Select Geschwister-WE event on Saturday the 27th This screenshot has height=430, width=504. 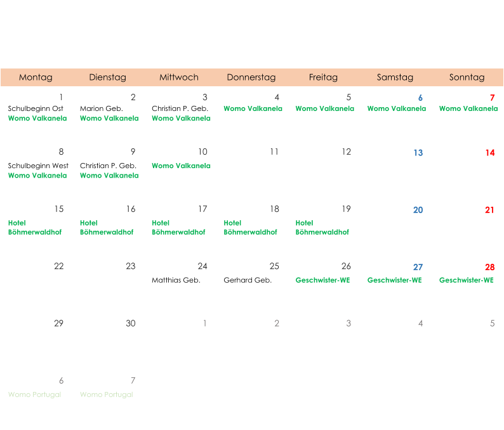(394, 280)
